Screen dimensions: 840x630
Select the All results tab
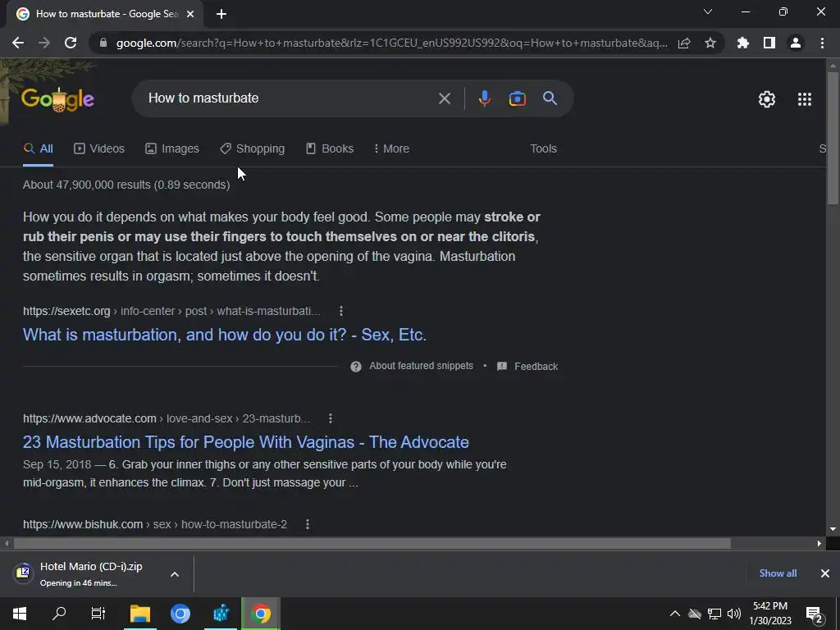pyautogui.click(x=38, y=149)
